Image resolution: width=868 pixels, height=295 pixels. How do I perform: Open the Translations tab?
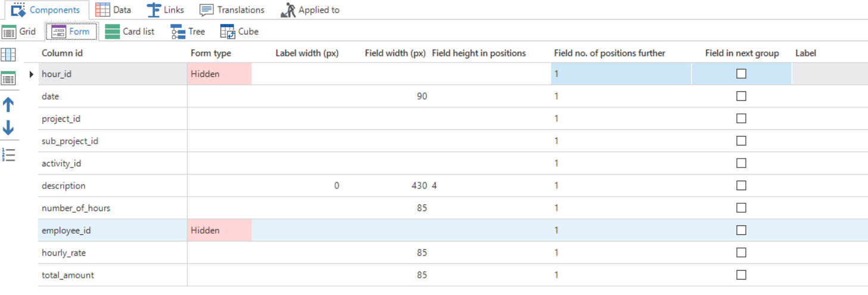[x=232, y=10]
